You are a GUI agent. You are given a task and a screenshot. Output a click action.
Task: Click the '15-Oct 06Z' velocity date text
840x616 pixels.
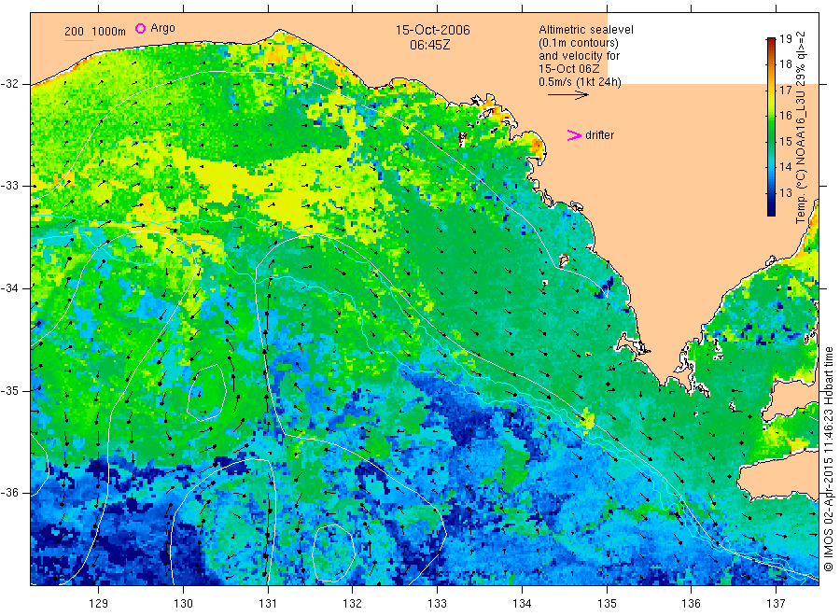[x=569, y=69]
